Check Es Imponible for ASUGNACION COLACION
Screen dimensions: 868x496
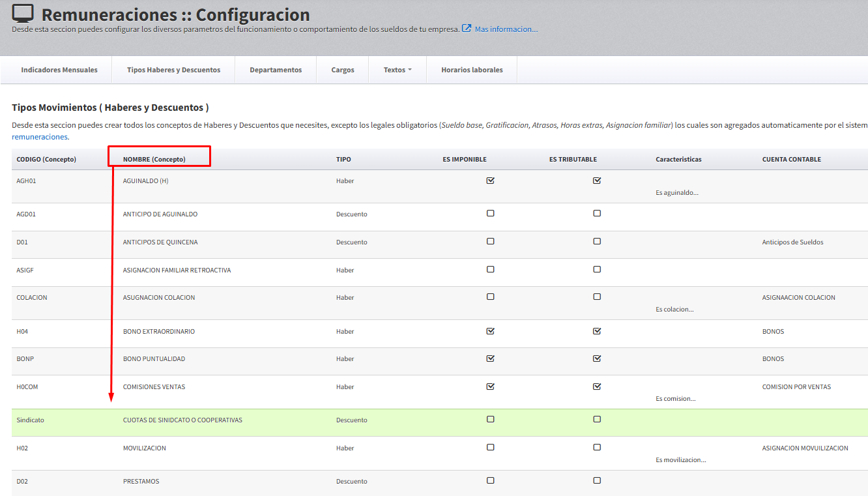491,297
